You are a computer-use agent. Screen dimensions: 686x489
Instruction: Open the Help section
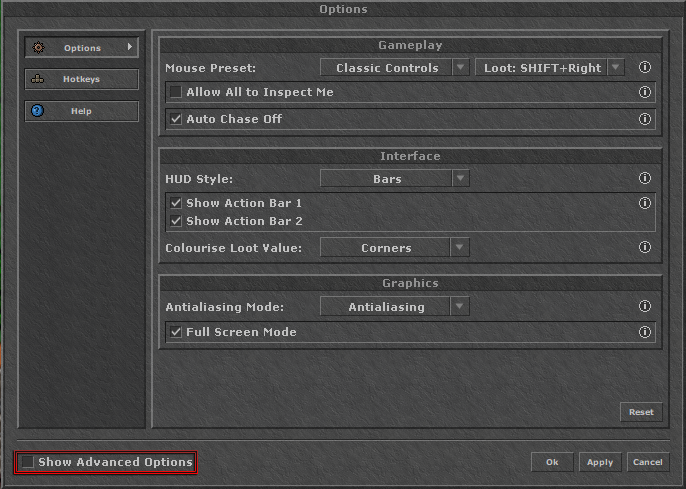point(82,111)
